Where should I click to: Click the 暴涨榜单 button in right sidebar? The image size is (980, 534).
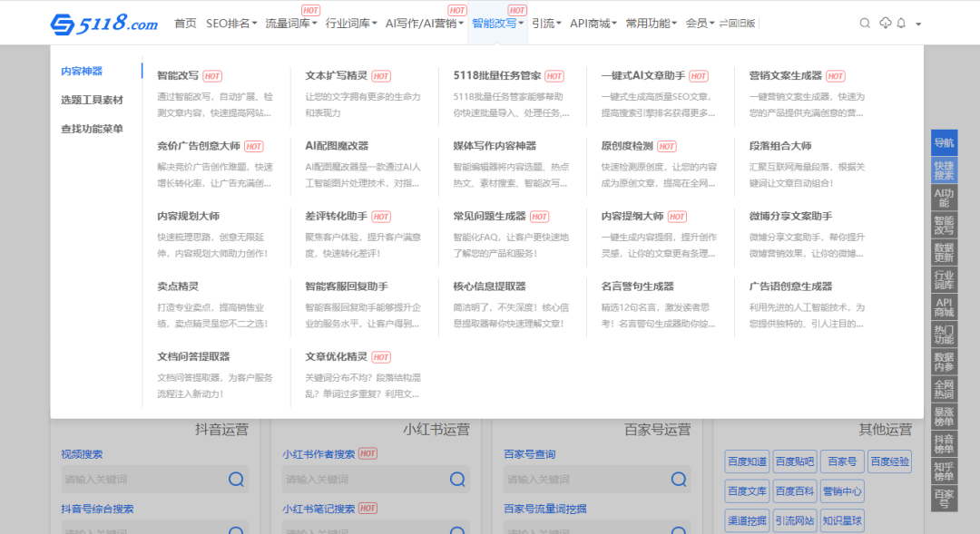944,416
